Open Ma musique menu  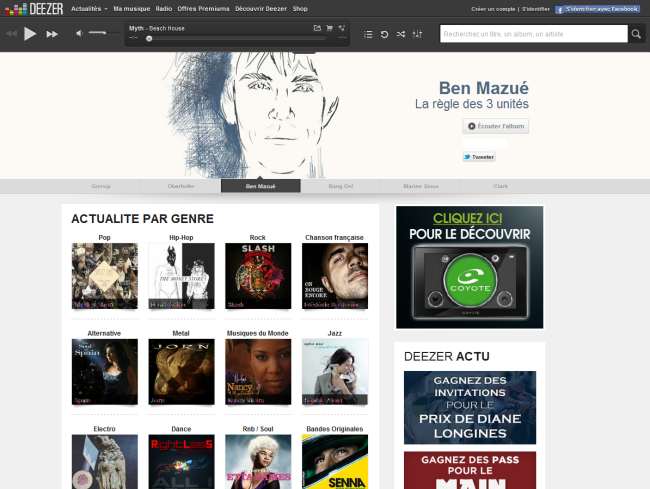(x=131, y=9)
